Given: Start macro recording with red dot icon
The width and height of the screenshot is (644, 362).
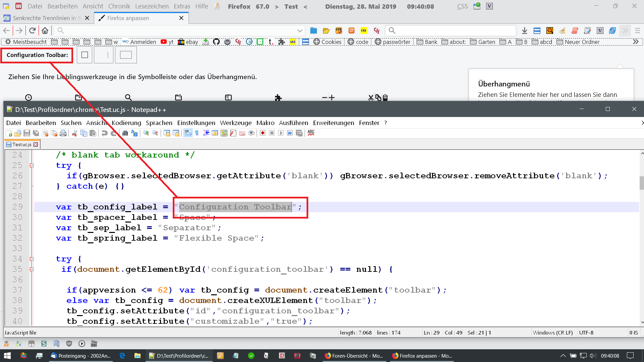Looking at the screenshot, I should pos(263,133).
